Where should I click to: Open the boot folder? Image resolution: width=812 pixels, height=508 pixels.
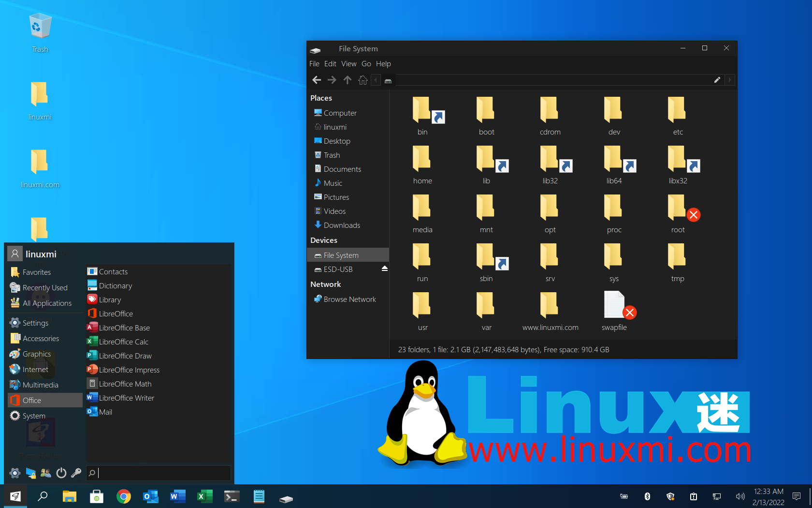click(x=486, y=116)
